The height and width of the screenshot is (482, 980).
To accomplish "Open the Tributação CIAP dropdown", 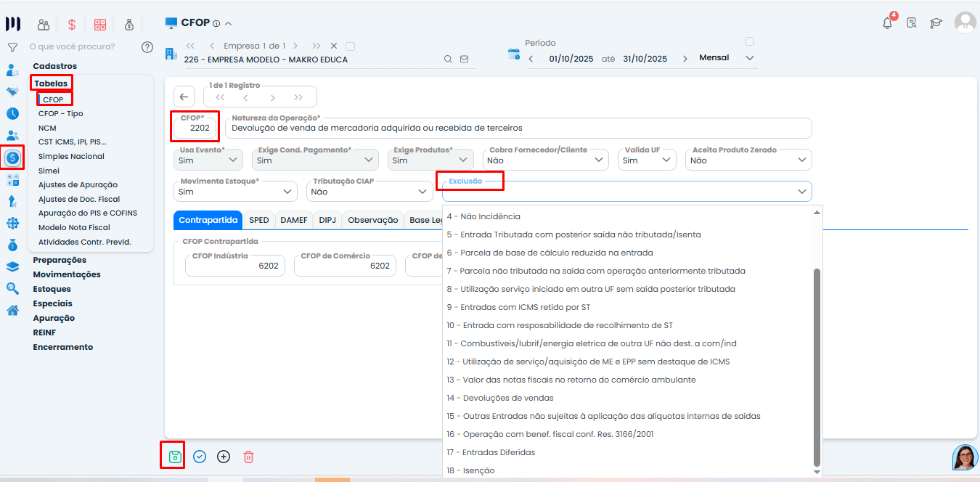I will click(x=369, y=192).
